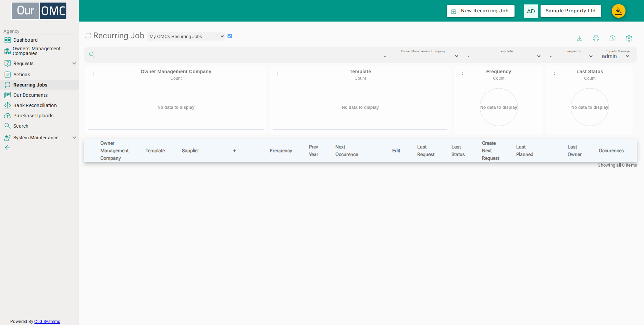The width and height of the screenshot is (644, 325).
Task: Click the System Maintenance users icon
Action: tap(8, 138)
